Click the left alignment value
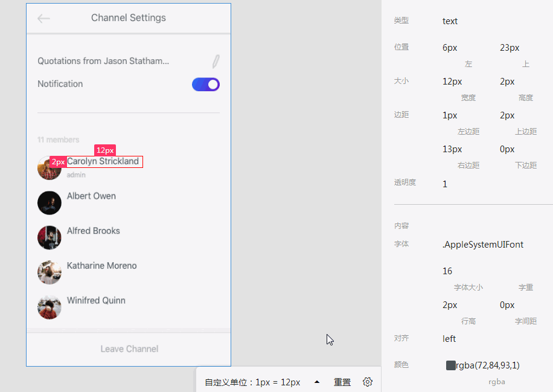The height and width of the screenshot is (392, 553). pos(449,339)
